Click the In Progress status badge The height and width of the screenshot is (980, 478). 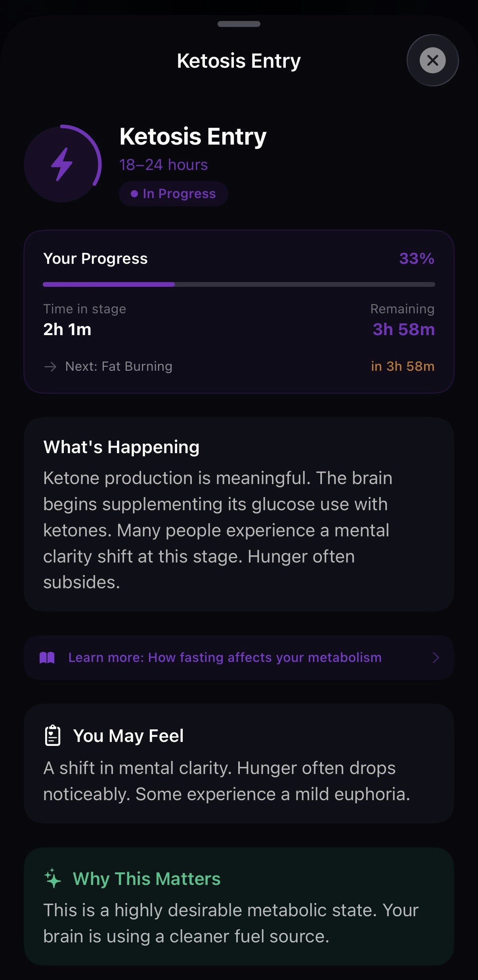[174, 194]
